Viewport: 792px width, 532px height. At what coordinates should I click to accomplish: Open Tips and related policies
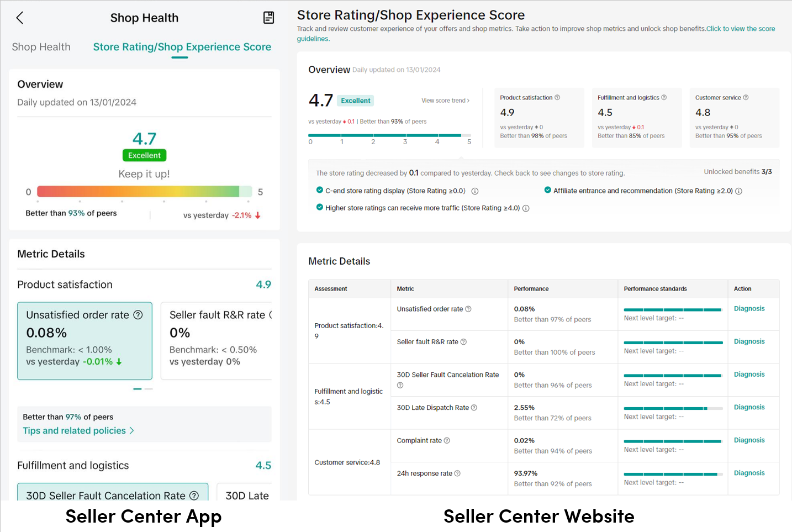78,431
